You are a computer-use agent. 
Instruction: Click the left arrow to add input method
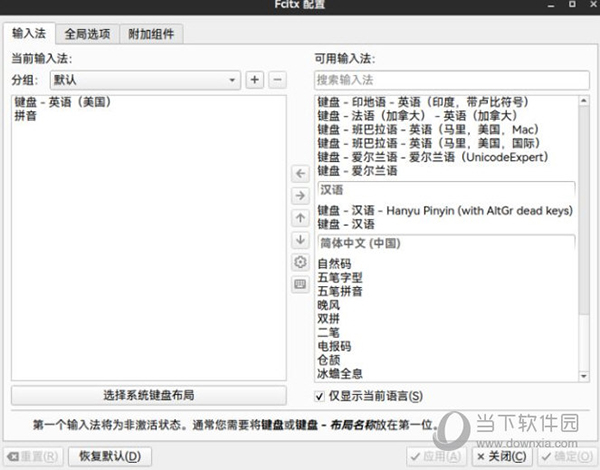[x=300, y=173]
